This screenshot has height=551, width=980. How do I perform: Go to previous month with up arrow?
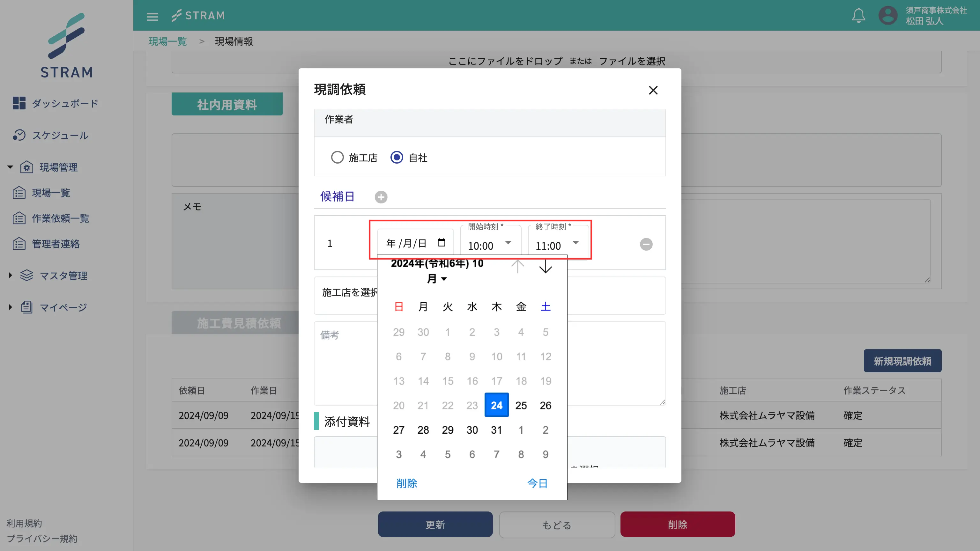pos(517,266)
